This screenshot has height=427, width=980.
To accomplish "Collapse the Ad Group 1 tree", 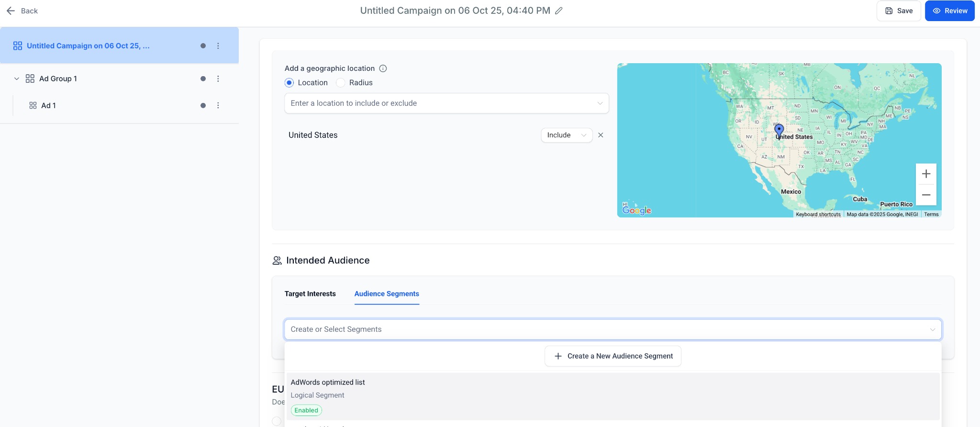I will point(17,79).
